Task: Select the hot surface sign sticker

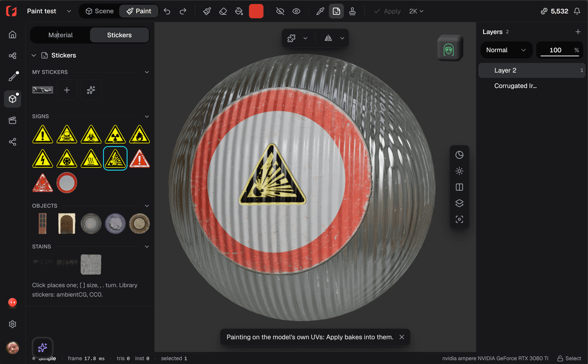Action: pos(91,158)
